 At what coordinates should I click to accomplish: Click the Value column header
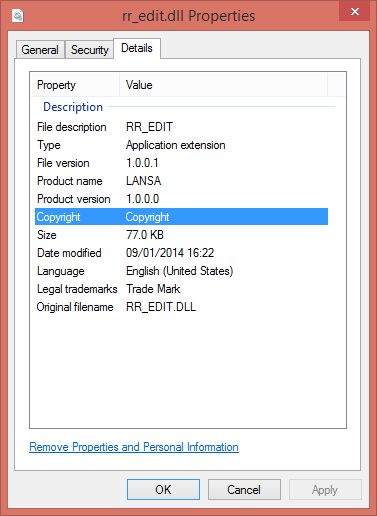[x=223, y=85]
